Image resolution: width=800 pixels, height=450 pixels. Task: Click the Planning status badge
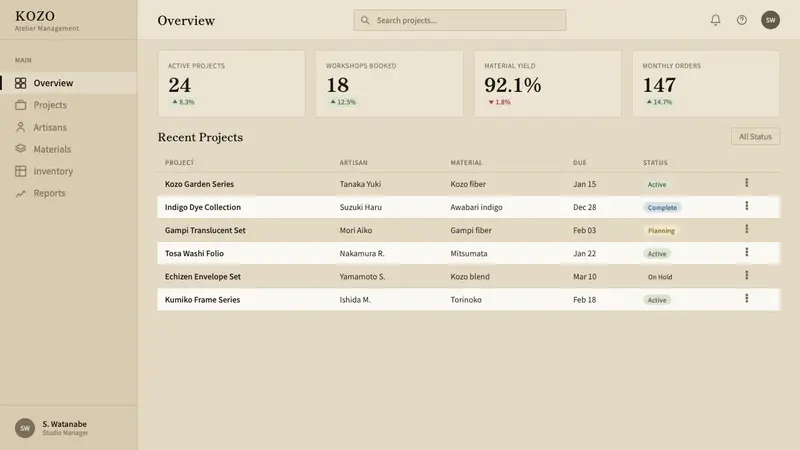pyautogui.click(x=661, y=231)
